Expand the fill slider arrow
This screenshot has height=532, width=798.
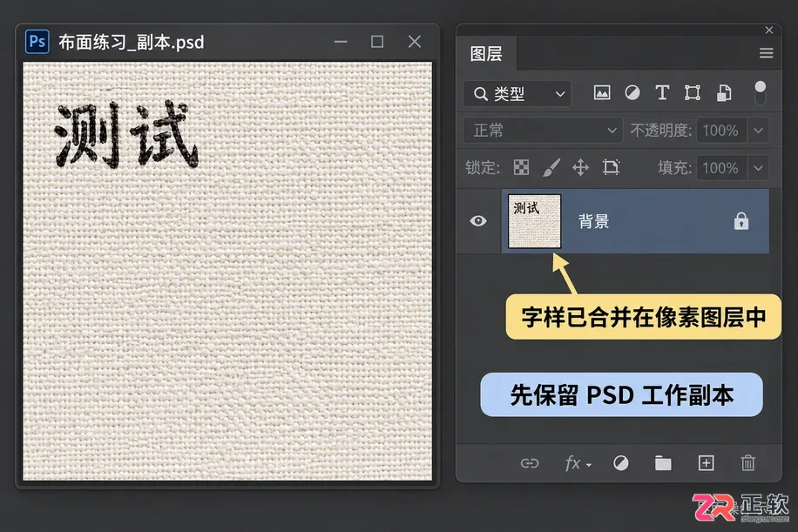758,168
